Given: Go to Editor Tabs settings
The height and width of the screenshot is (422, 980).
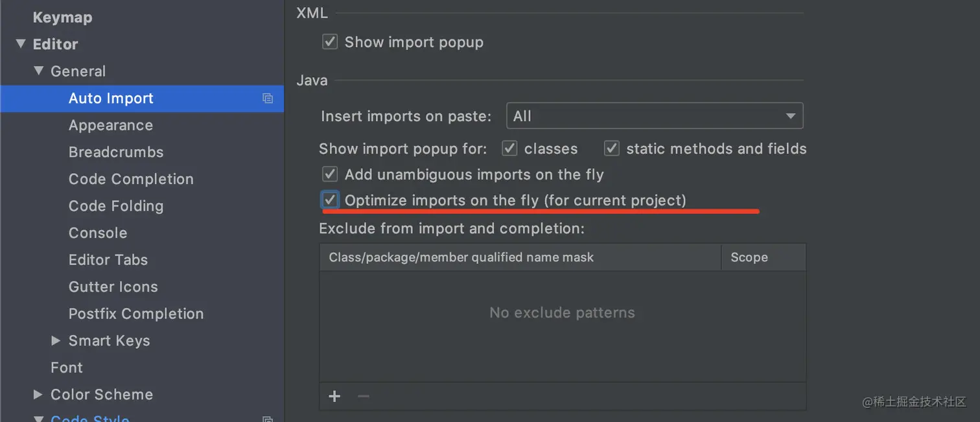Looking at the screenshot, I should pyautogui.click(x=108, y=260).
